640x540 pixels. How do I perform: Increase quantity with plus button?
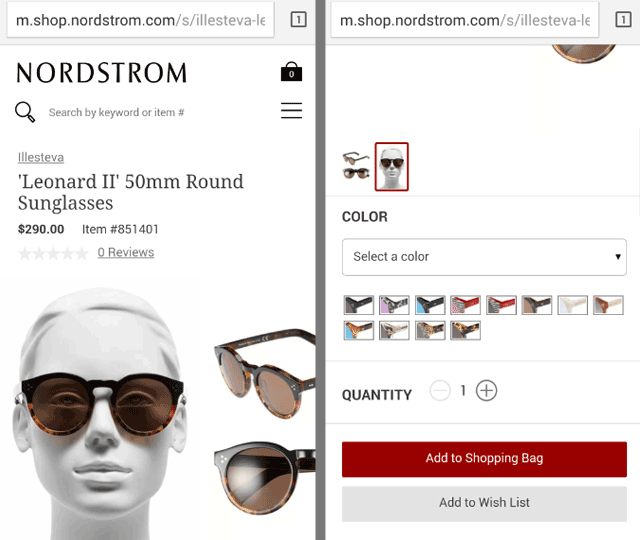486,391
